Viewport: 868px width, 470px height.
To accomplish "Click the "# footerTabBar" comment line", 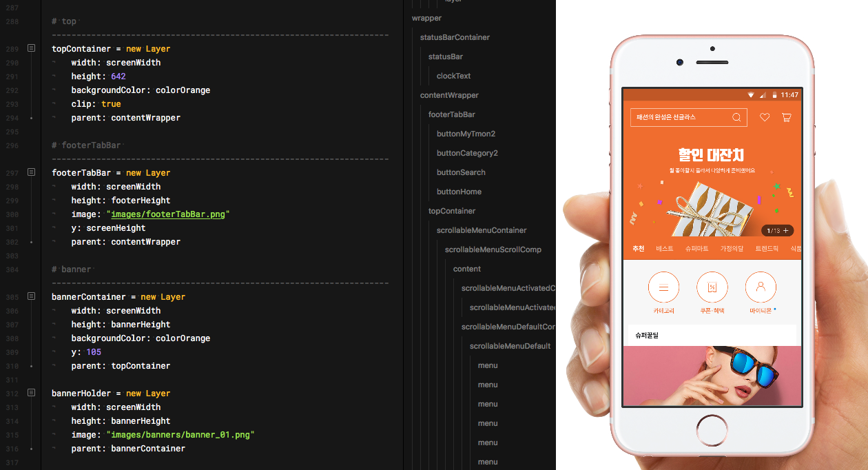I will (x=87, y=145).
